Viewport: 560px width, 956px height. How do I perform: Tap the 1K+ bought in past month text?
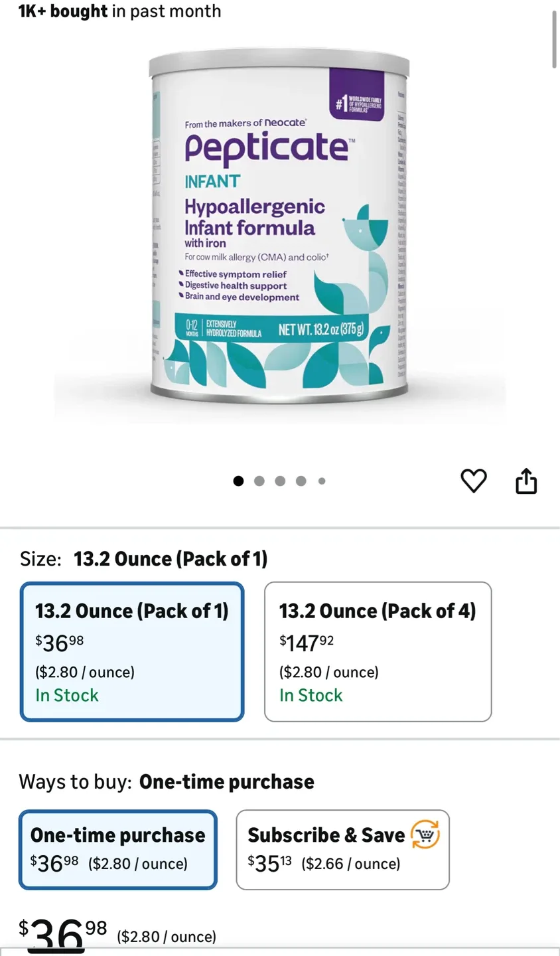tap(120, 11)
